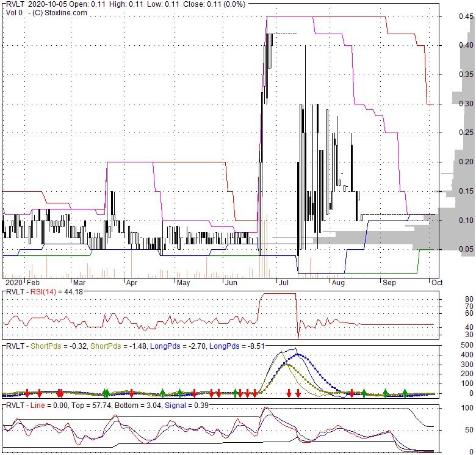Click the 2020-10-05 date in the chart header
Viewport: 476px width, 455px height.
(x=48, y=4)
